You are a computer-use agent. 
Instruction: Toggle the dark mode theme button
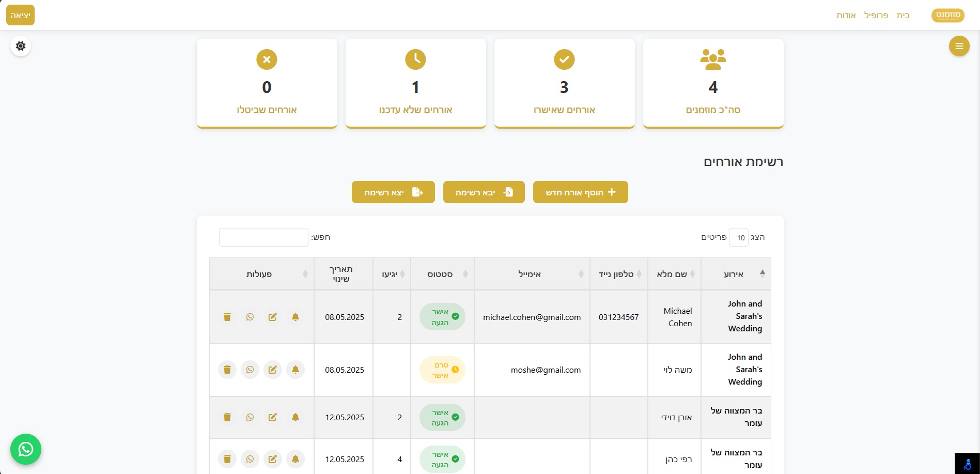point(21,46)
